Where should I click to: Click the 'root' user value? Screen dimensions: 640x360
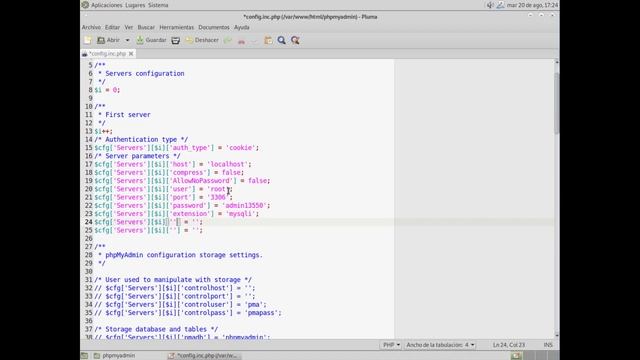218,189
